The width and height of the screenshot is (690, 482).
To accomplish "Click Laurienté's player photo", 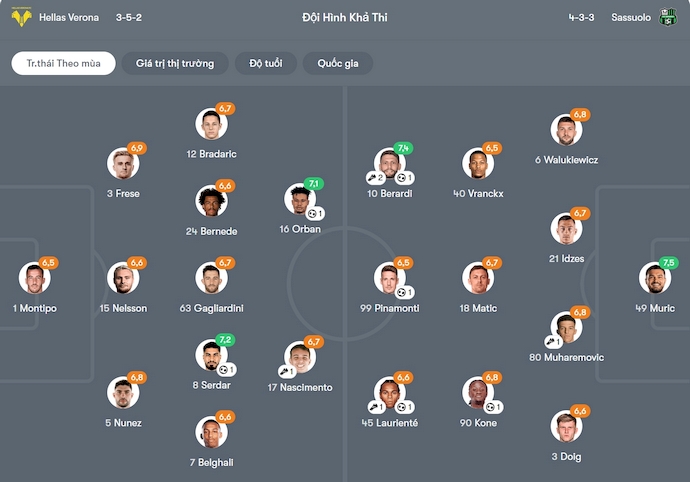I will (x=390, y=394).
